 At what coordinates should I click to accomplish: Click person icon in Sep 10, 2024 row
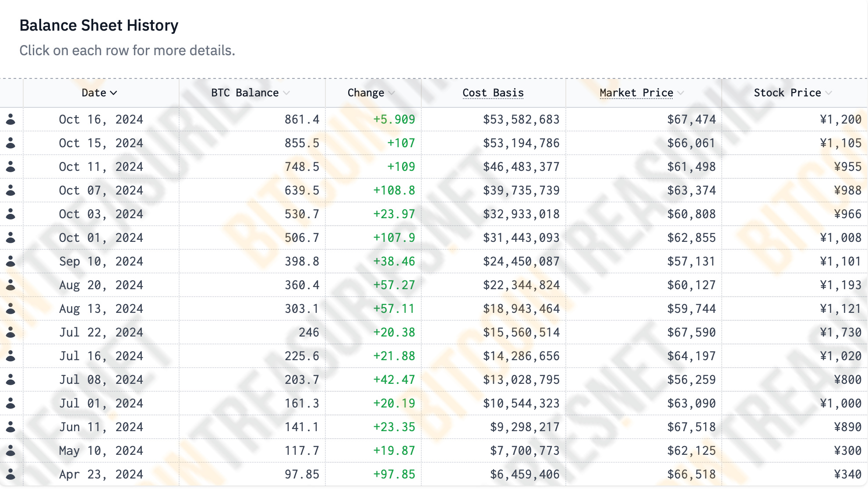point(11,261)
